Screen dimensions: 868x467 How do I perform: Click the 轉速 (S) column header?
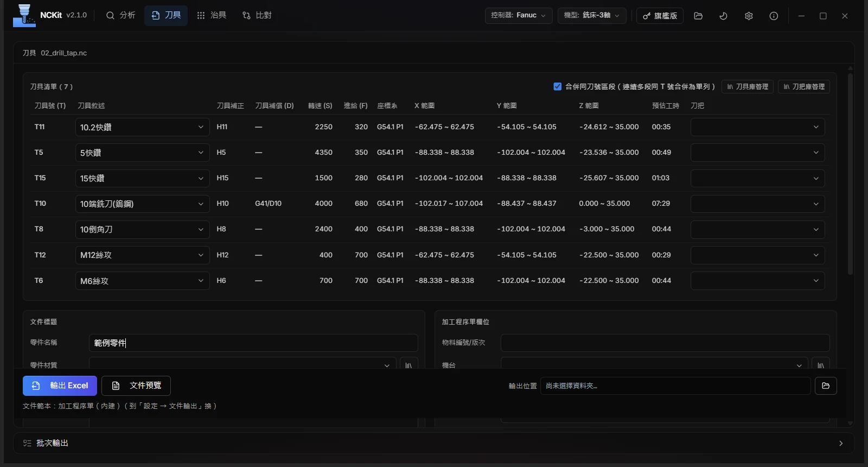pos(320,106)
